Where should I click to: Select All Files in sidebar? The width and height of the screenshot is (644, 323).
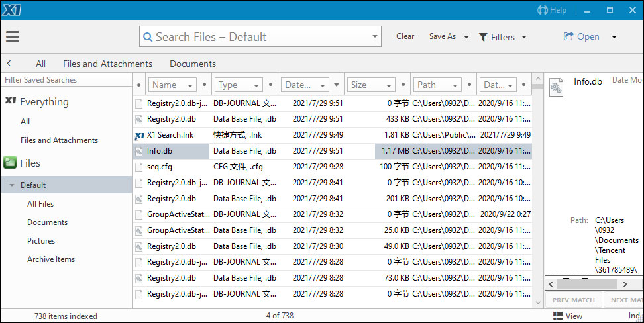tap(40, 204)
